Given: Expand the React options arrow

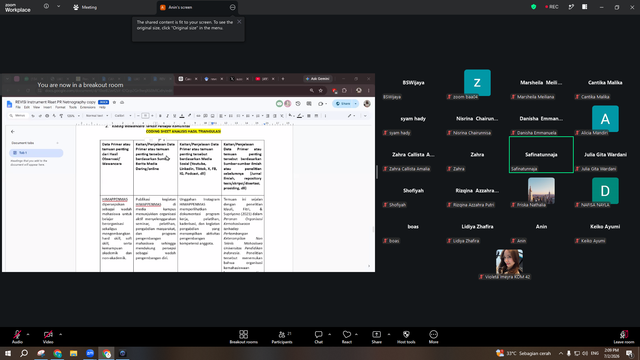Looking at the screenshot, I should coord(356,334).
